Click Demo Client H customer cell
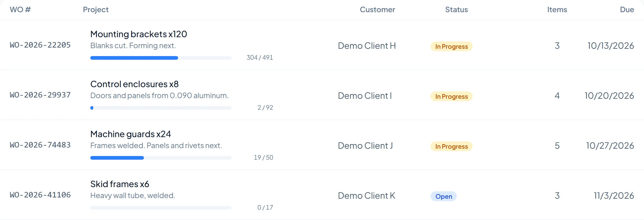The image size is (644, 220). coord(367,46)
